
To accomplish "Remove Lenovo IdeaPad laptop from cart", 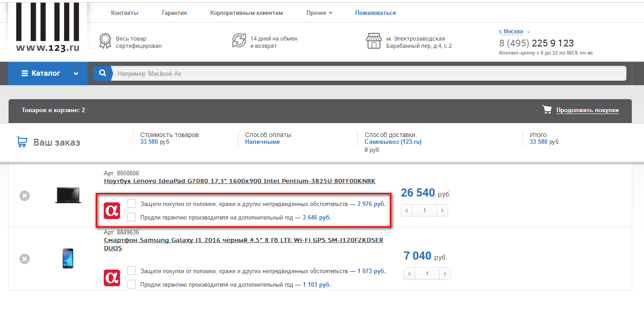I will coord(25,196).
